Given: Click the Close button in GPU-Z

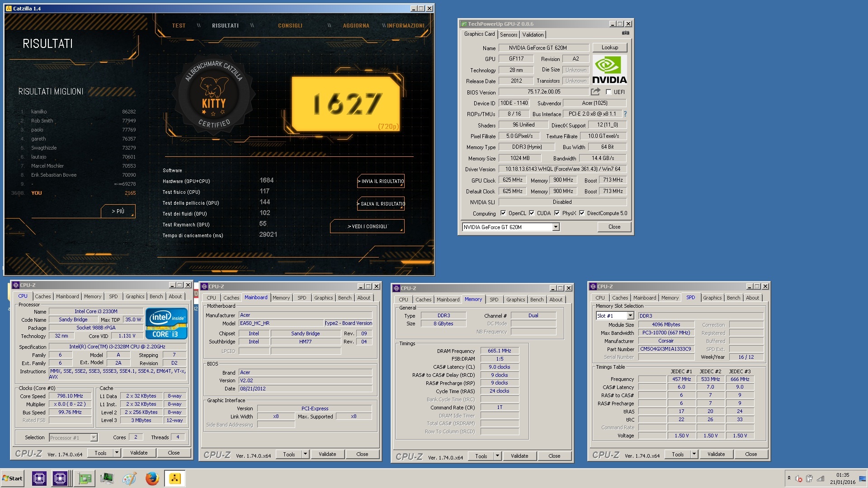Looking at the screenshot, I should pos(614,227).
